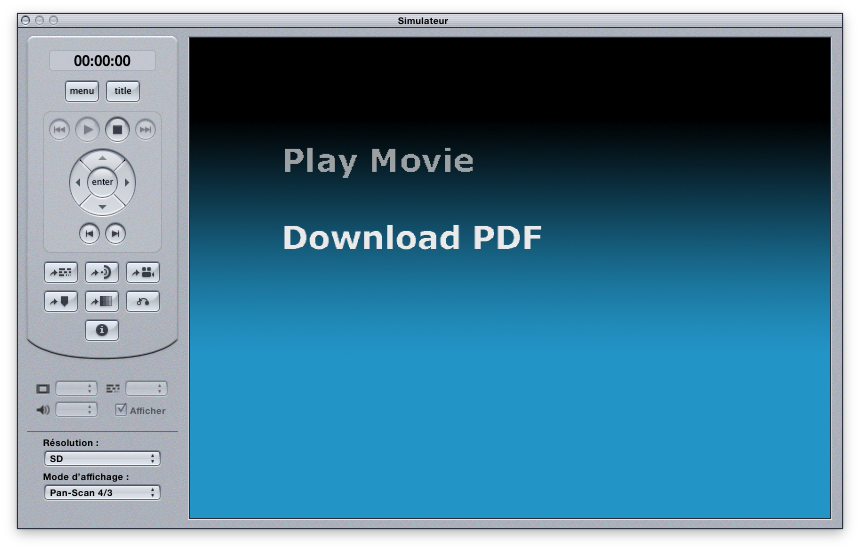Open the angle stream pop-up beside screen icon
The width and height of the screenshot is (860, 550).
tap(76, 388)
